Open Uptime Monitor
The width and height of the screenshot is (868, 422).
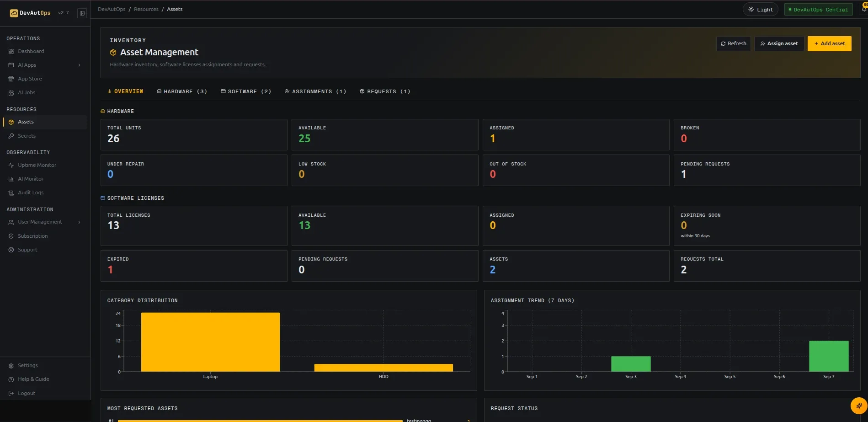pos(37,165)
